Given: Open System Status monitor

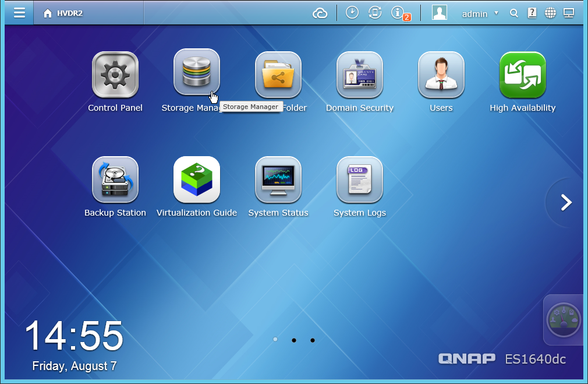Looking at the screenshot, I should 278,179.
